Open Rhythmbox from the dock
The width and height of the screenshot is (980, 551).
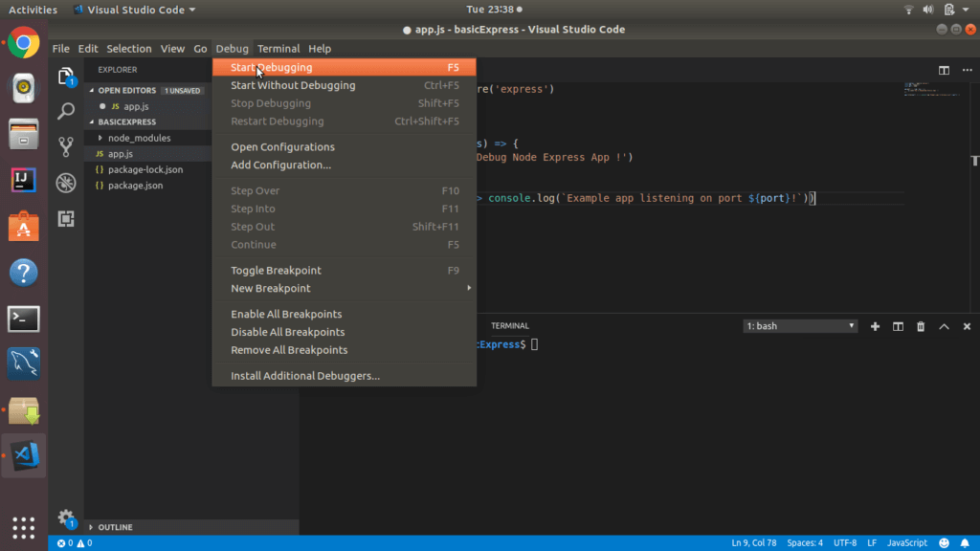point(24,87)
